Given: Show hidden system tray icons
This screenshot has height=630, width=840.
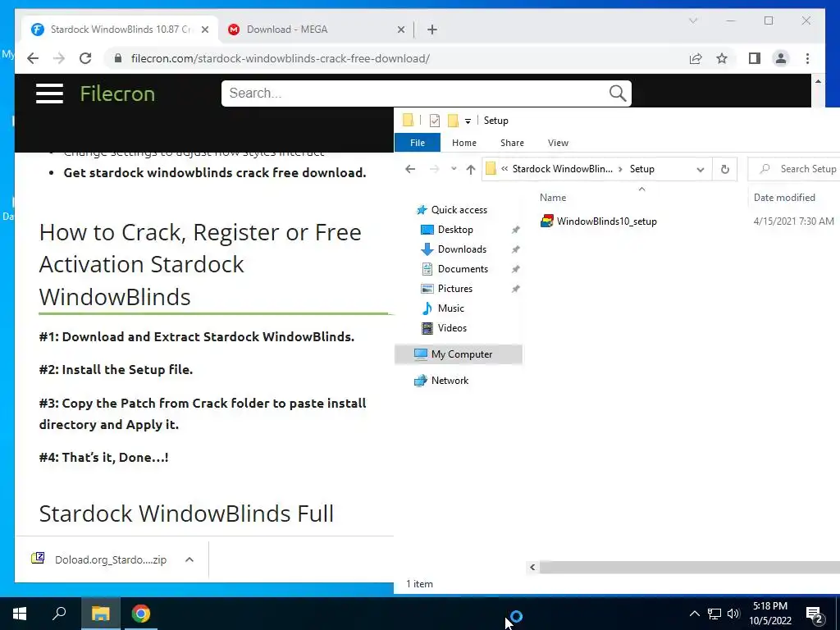Looking at the screenshot, I should click(694, 614).
